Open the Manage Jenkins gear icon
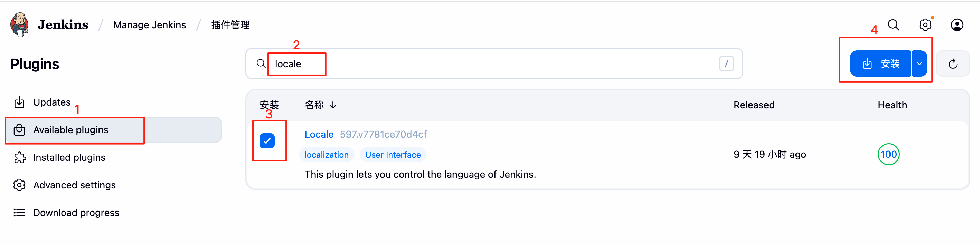 click(x=925, y=25)
